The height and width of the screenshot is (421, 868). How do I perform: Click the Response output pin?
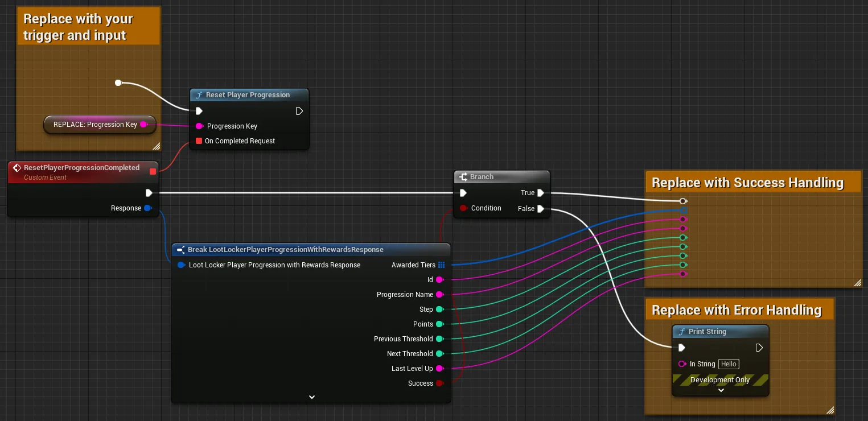(148, 208)
